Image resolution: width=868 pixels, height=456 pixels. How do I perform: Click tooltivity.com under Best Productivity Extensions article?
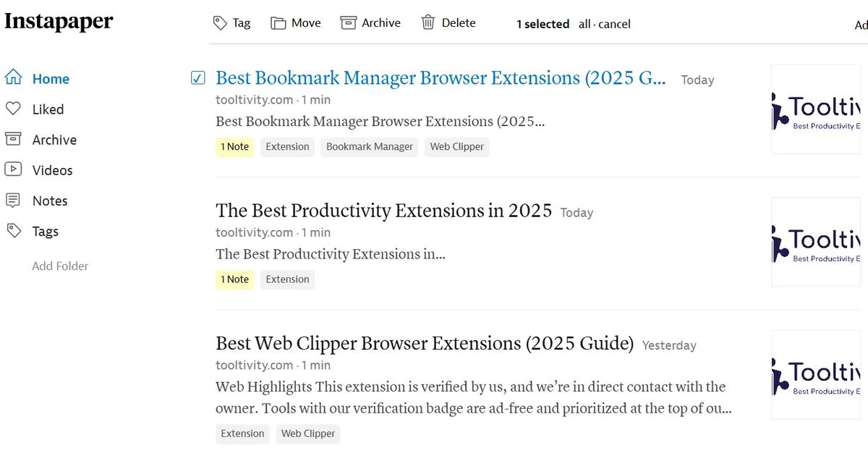255,232
